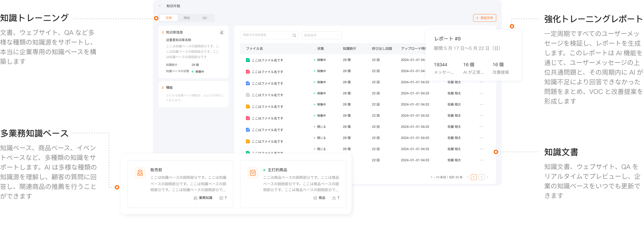Click the lock icon in 主打的商品 card footer
Screen dimensions: 644x249
point(334,198)
